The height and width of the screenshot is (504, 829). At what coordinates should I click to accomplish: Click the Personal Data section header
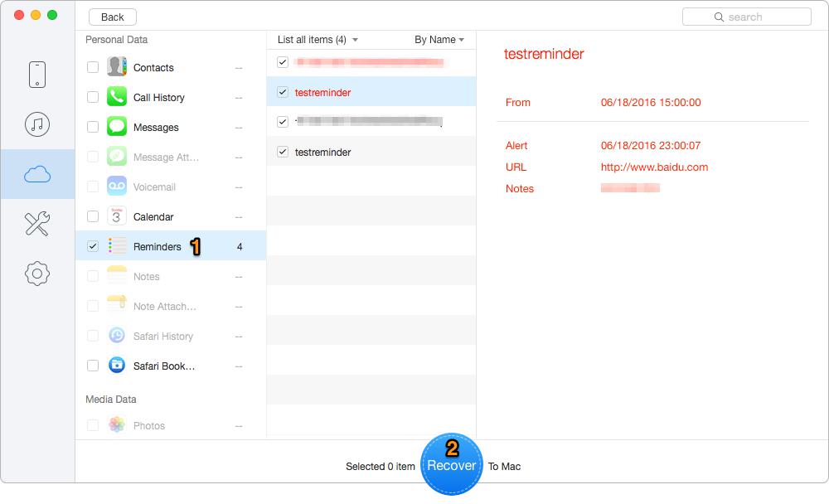pos(116,40)
